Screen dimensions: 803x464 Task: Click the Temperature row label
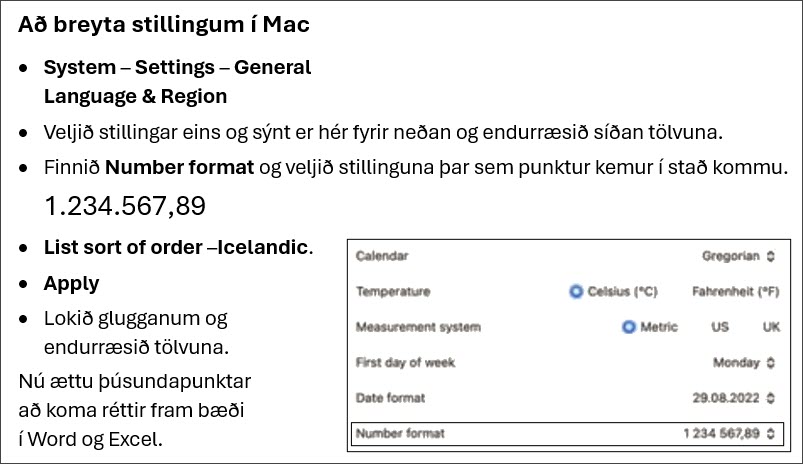tap(393, 291)
